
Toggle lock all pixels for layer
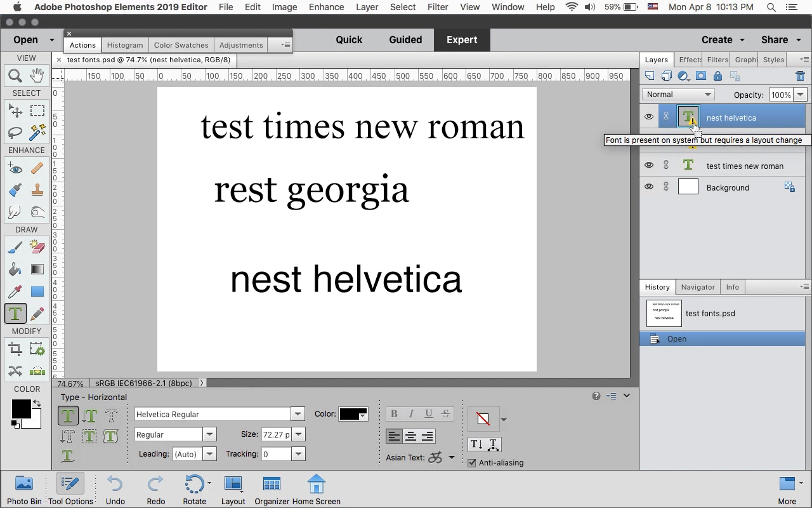pyautogui.click(x=717, y=76)
